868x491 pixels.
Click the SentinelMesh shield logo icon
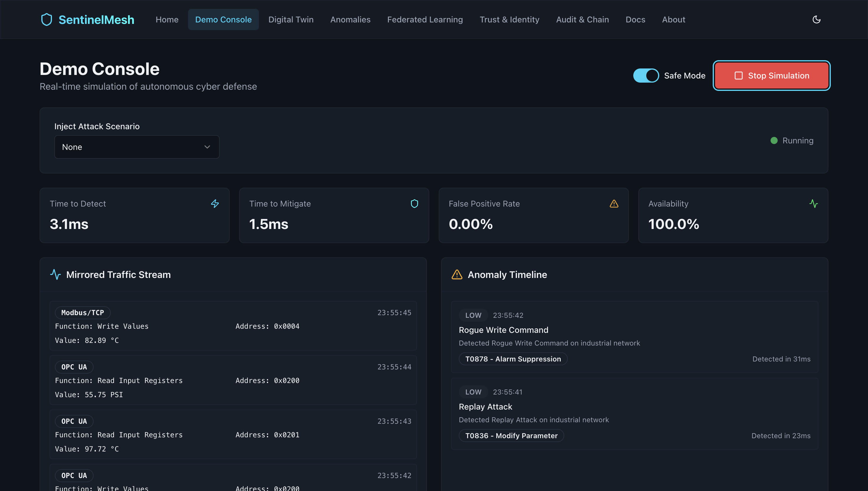[47, 19]
